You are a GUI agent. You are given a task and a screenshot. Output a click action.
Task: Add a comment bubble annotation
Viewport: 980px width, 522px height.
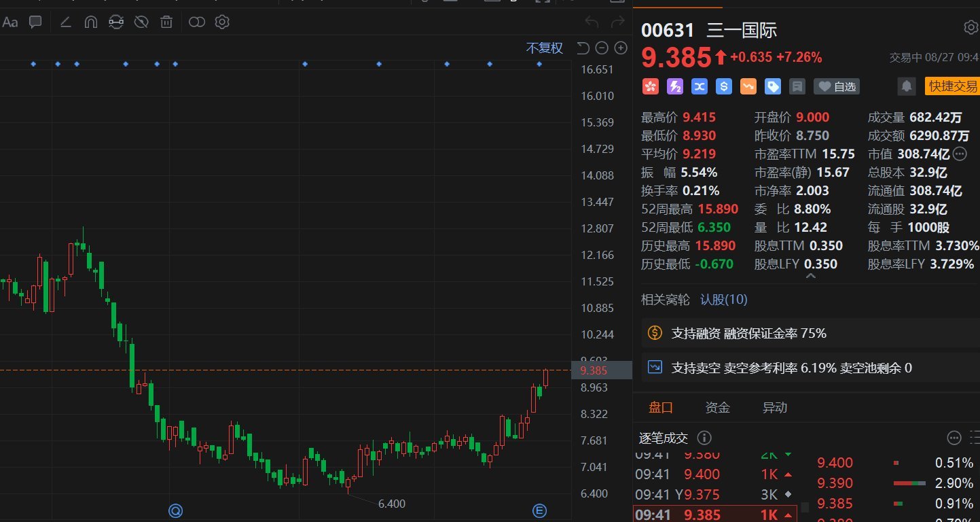coord(35,22)
